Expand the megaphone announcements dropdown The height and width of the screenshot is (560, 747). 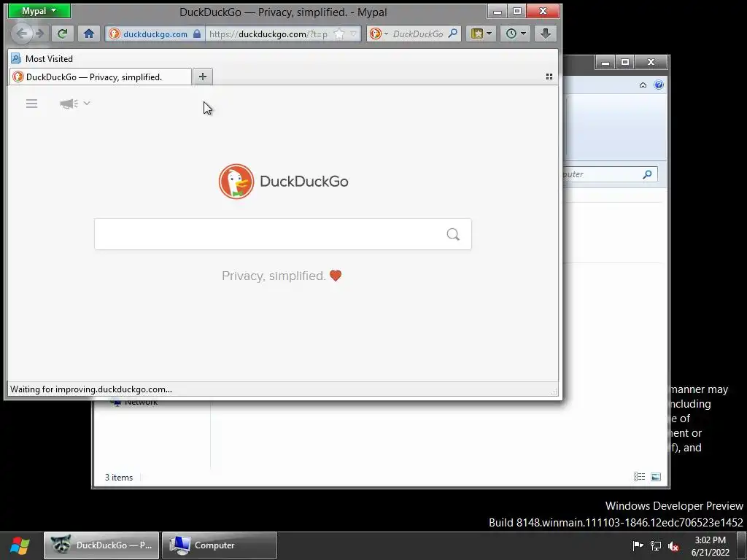pos(75,104)
